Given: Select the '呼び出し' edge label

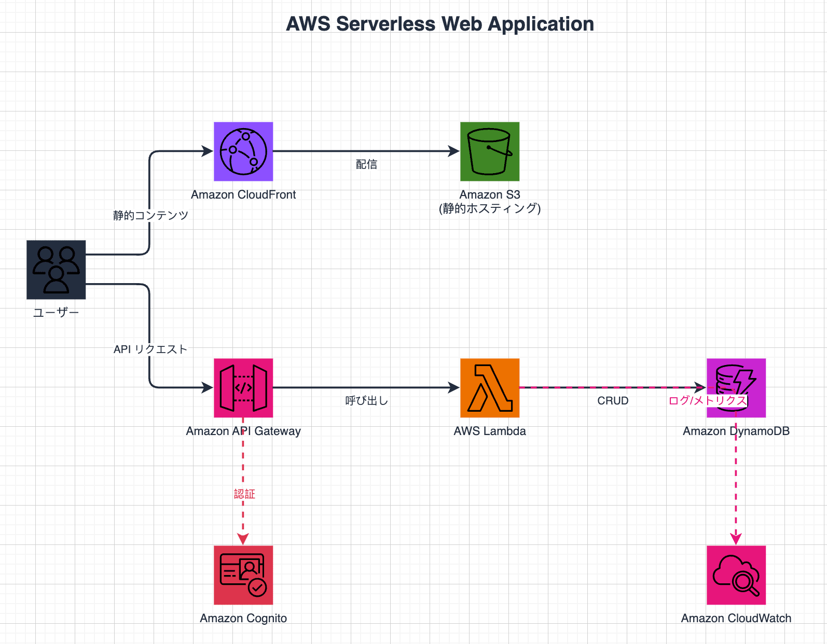Looking at the screenshot, I should click(x=366, y=401).
